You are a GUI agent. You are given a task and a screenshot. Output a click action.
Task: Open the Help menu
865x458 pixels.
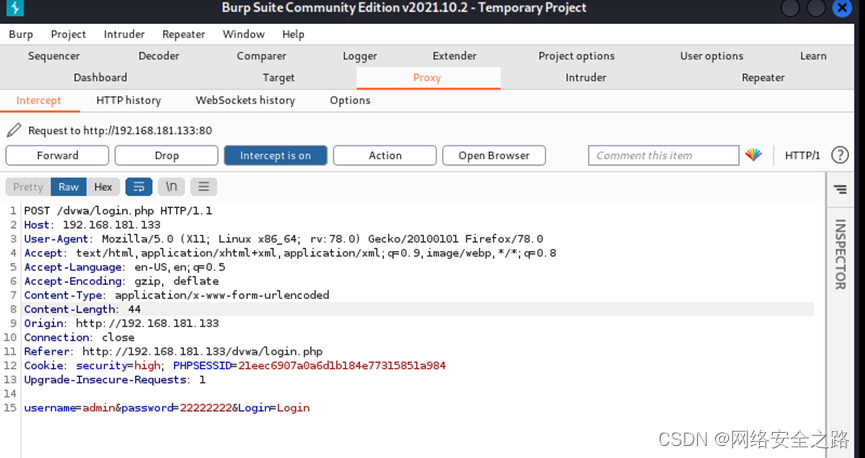pos(293,34)
